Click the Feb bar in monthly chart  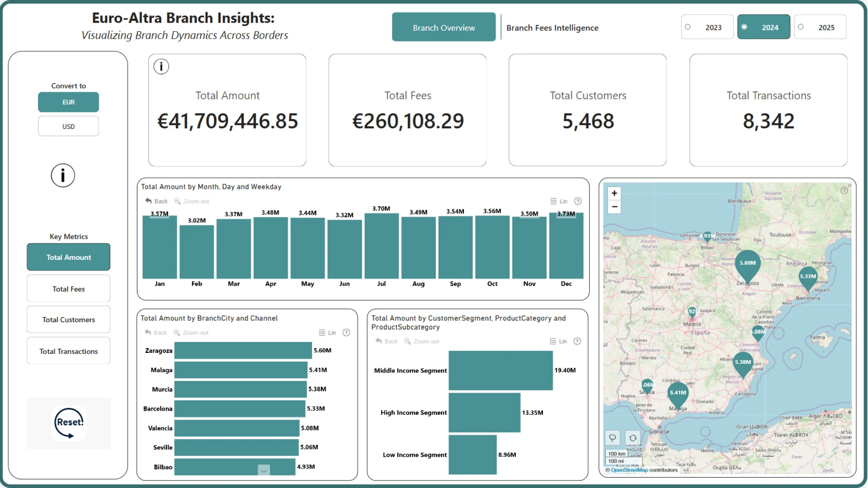point(197,252)
